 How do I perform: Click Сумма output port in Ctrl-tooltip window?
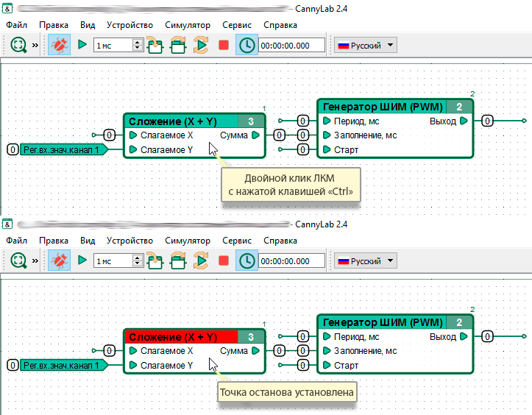click(256, 135)
